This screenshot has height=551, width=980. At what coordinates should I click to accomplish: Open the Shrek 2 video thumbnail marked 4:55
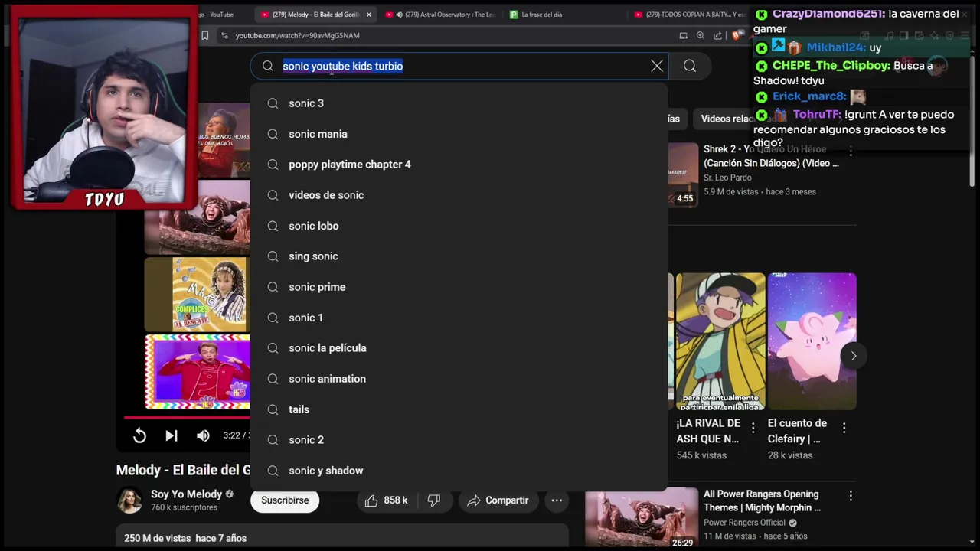[683, 174]
